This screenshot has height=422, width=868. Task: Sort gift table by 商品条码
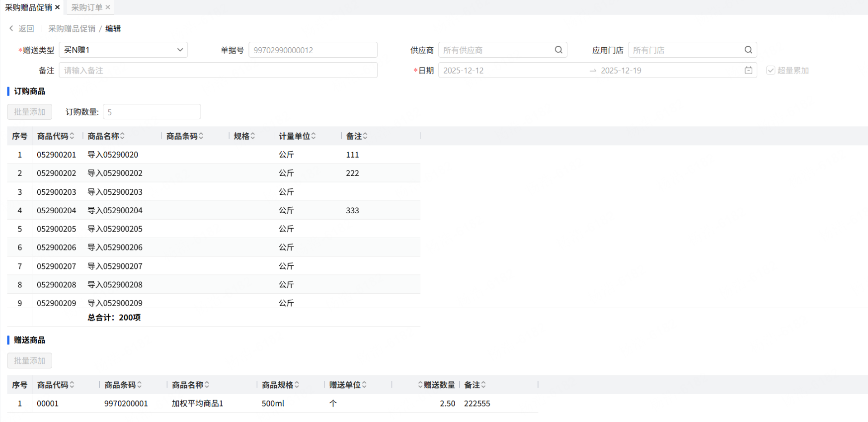pyautogui.click(x=139, y=385)
